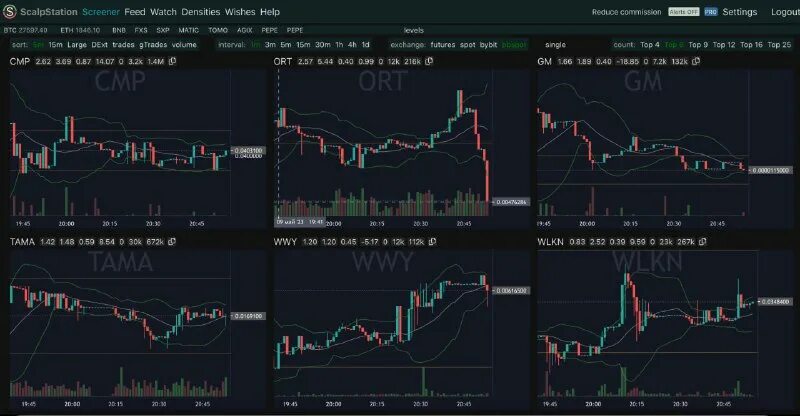The image size is (800, 416).
Task: Toggle the single chart mode
Action: (x=555, y=44)
